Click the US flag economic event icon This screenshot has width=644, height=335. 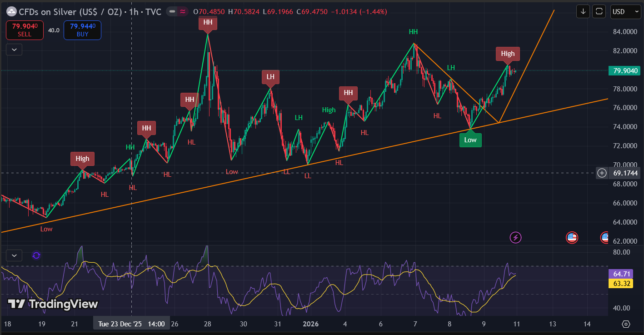[x=572, y=237]
